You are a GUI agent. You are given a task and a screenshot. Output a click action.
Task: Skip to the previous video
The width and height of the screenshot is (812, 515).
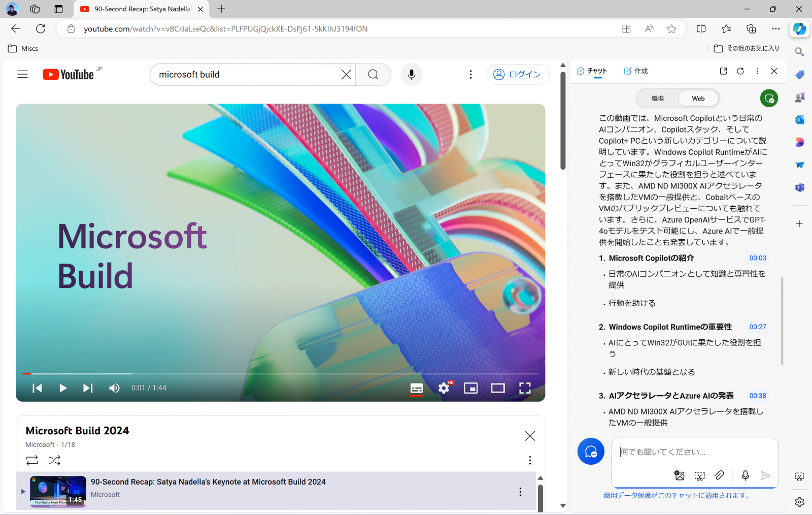[x=37, y=388]
